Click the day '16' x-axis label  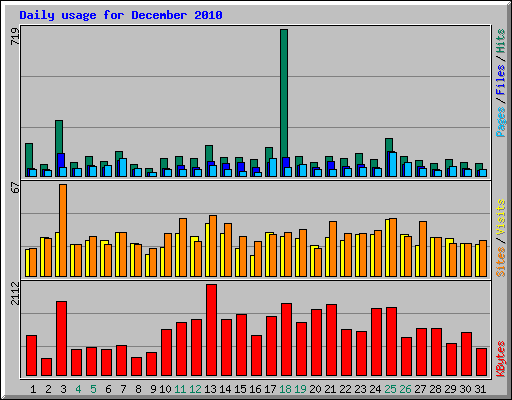pos(255,389)
